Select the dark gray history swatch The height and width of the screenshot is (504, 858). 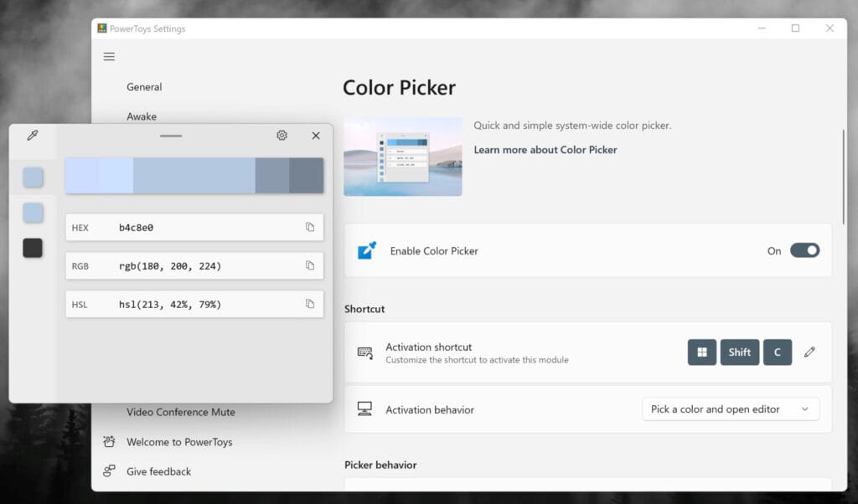coord(33,248)
